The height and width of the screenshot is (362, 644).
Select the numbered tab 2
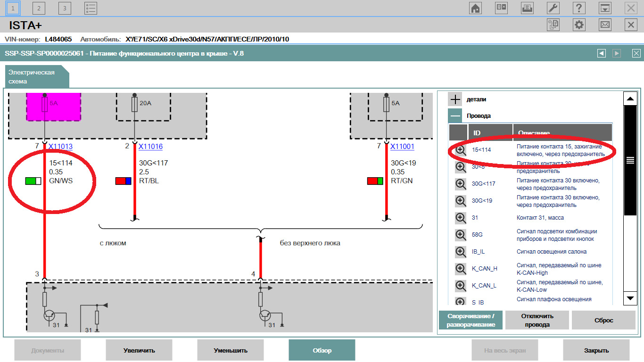pyautogui.click(x=39, y=8)
